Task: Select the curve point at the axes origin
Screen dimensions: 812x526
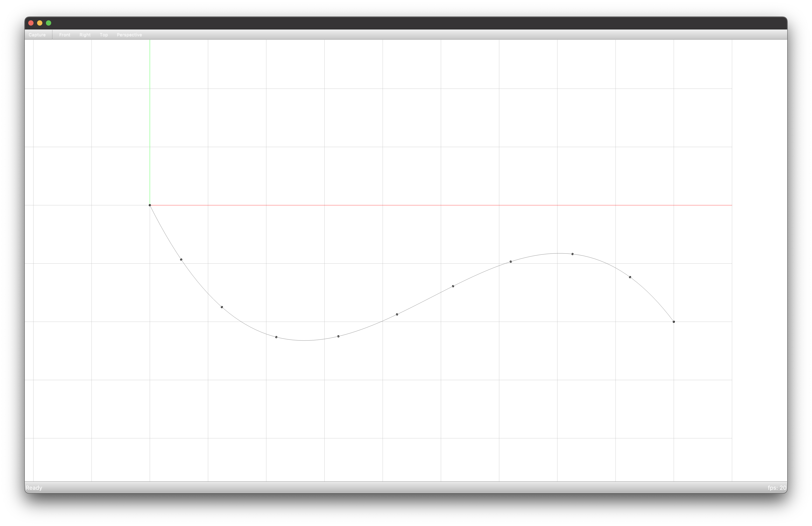Action: pyautogui.click(x=150, y=205)
